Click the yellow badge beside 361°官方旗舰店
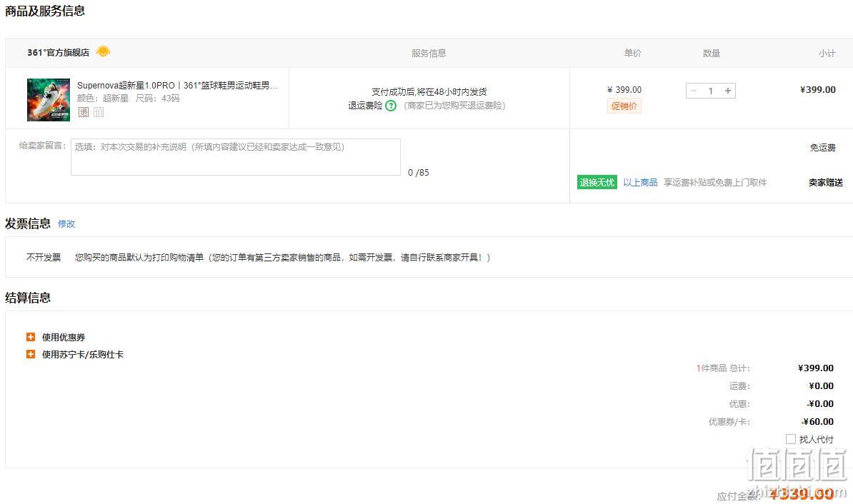853x504 pixels. pyautogui.click(x=103, y=51)
